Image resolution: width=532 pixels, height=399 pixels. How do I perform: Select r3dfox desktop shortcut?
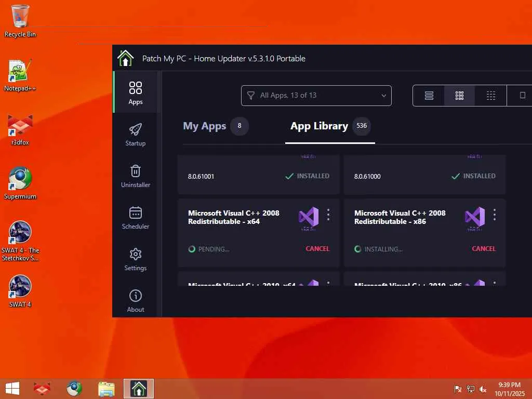point(20,129)
